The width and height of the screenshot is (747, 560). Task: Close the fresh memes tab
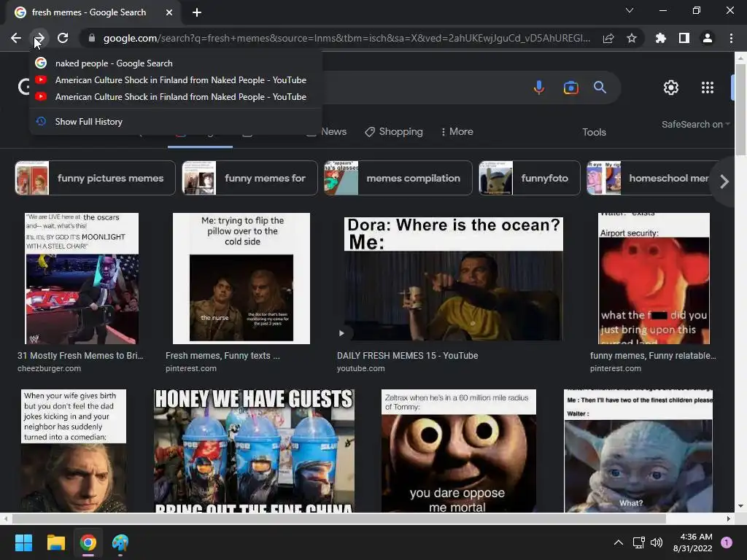(169, 12)
